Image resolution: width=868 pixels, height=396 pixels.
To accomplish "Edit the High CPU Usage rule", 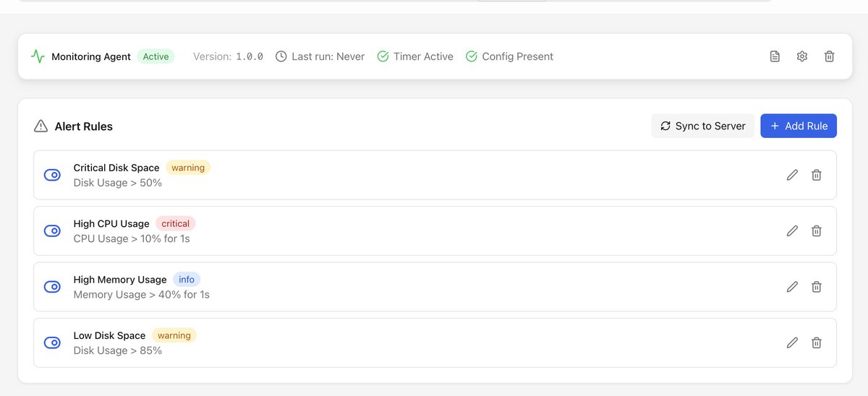I will tap(792, 231).
